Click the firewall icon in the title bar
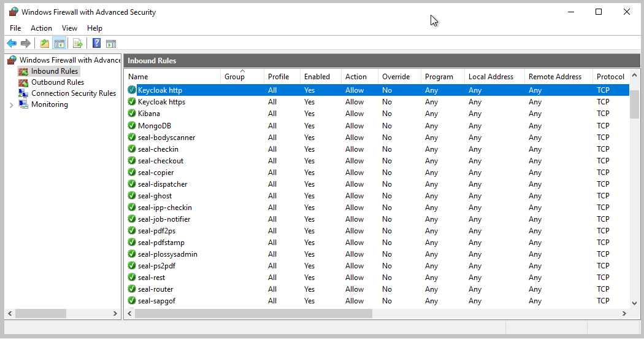Viewport: 644px width, 339px height. pos(13,12)
